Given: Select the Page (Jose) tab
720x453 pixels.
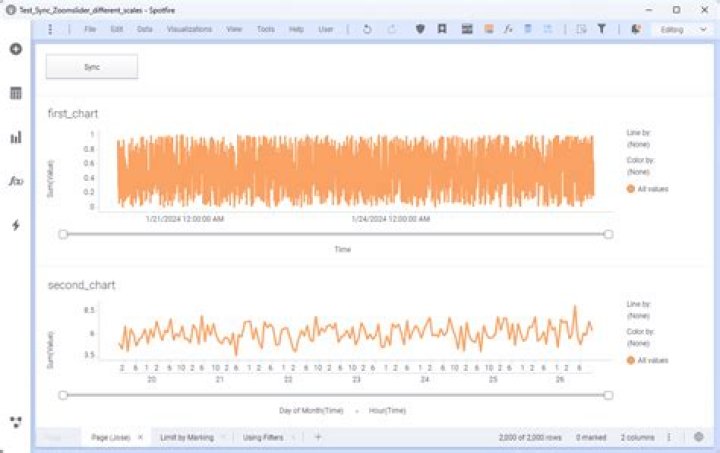Looking at the screenshot, I should pyautogui.click(x=111, y=437).
